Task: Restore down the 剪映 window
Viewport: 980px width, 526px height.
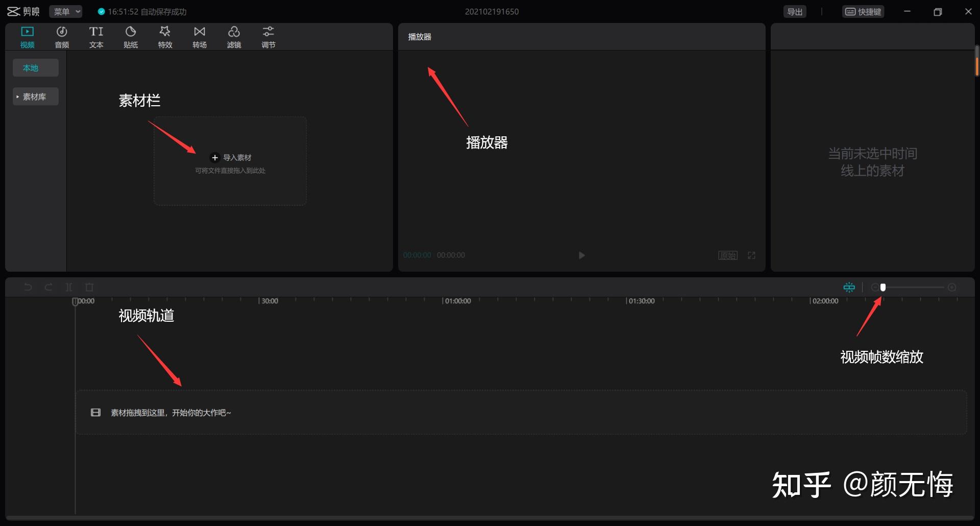Action: pyautogui.click(x=938, y=12)
